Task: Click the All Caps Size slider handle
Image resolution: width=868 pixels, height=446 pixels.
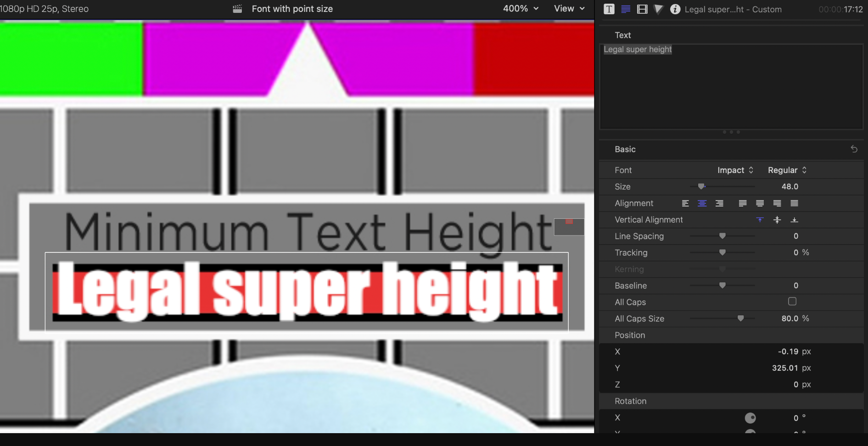Action: tap(740, 318)
